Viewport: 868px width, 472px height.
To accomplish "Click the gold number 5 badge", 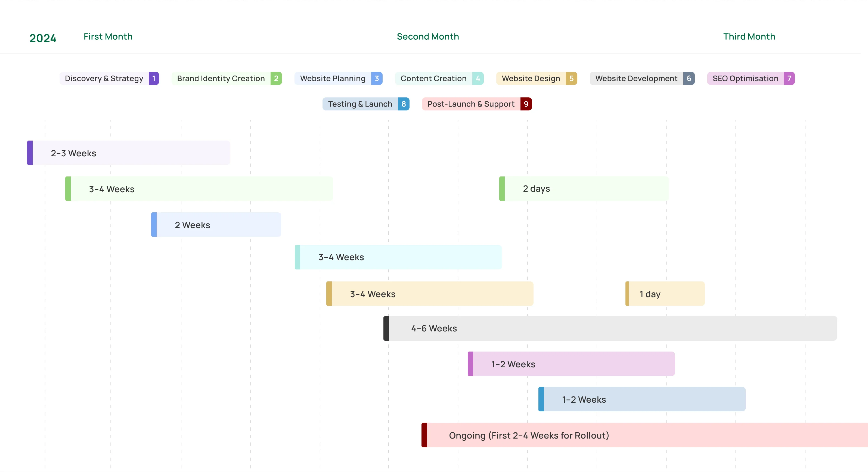I will tap(571, 79).
